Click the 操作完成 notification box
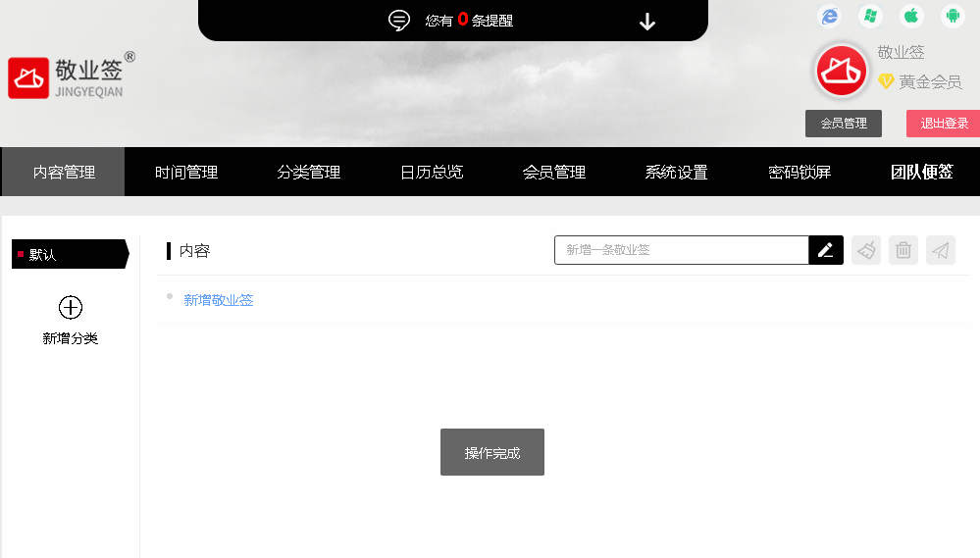The image size is (980, 558). tap(491, 452)
